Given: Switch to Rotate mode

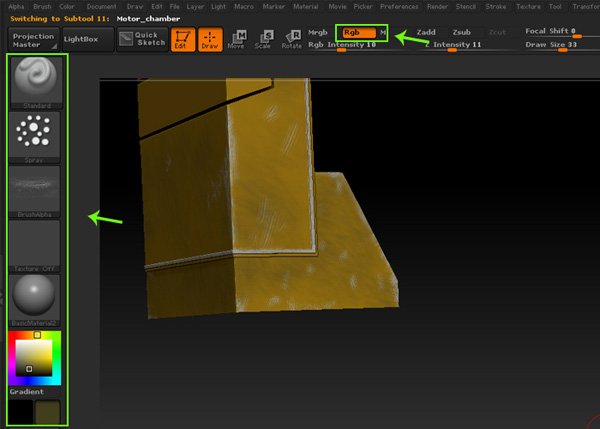Looking at the screenshot, I should [x=292, y=39].
